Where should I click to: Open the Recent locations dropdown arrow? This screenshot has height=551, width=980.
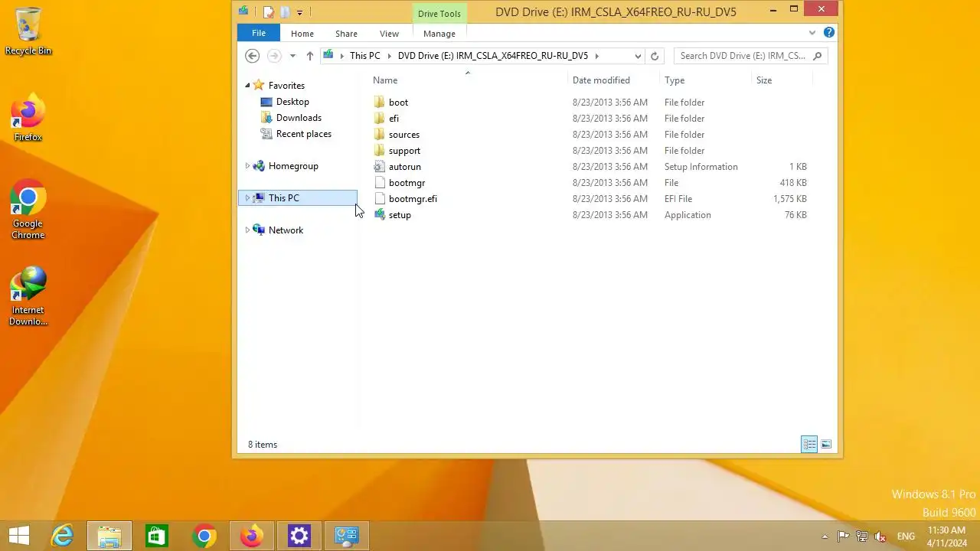click(x=292, y=56)
